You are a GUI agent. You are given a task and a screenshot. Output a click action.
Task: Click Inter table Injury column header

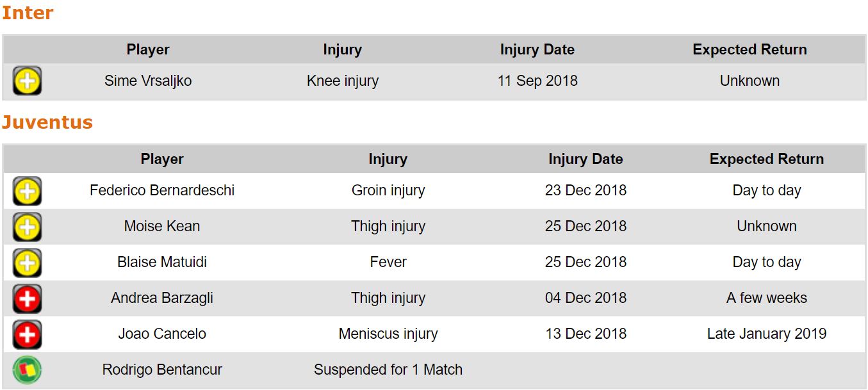pos(343,50)
